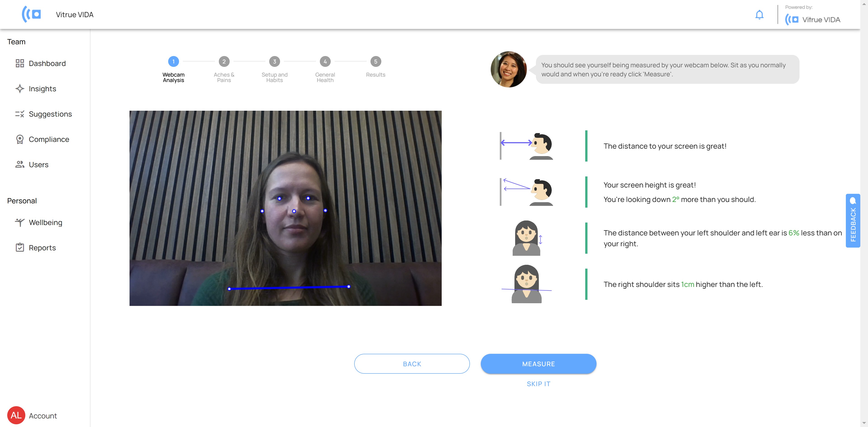Select step 3 Setup and Habits
This screenshot has height=427, width=868.
click(274, 69)
